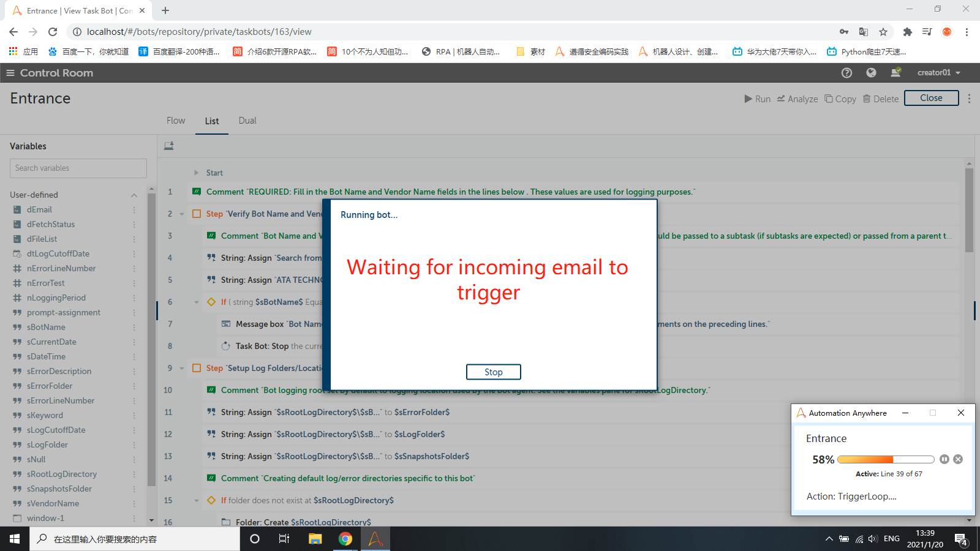Select the window-1 variable

point(45,519)
